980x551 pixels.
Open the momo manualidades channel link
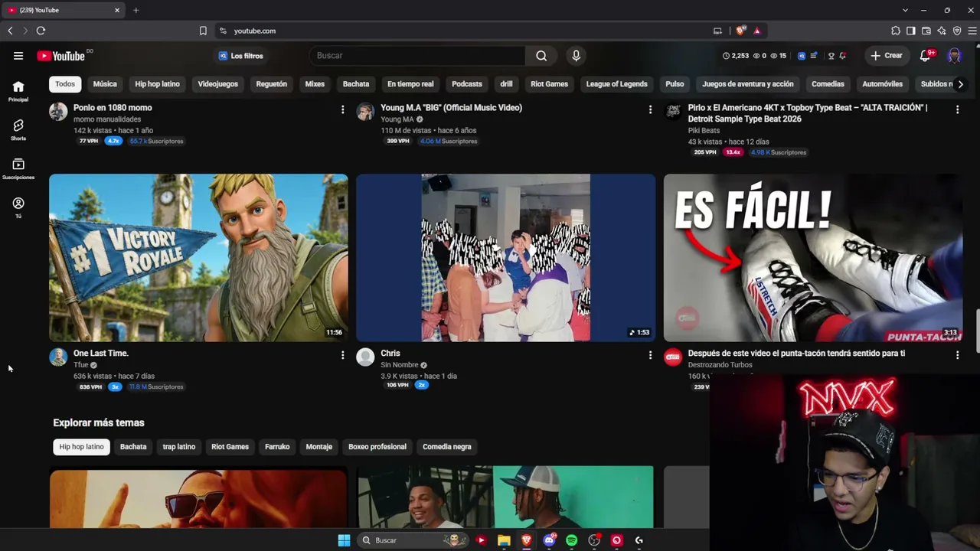[x=107, y=119]
